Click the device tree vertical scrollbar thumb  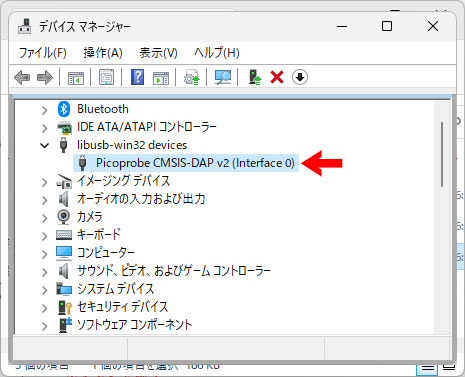click(x=442, y=155)
